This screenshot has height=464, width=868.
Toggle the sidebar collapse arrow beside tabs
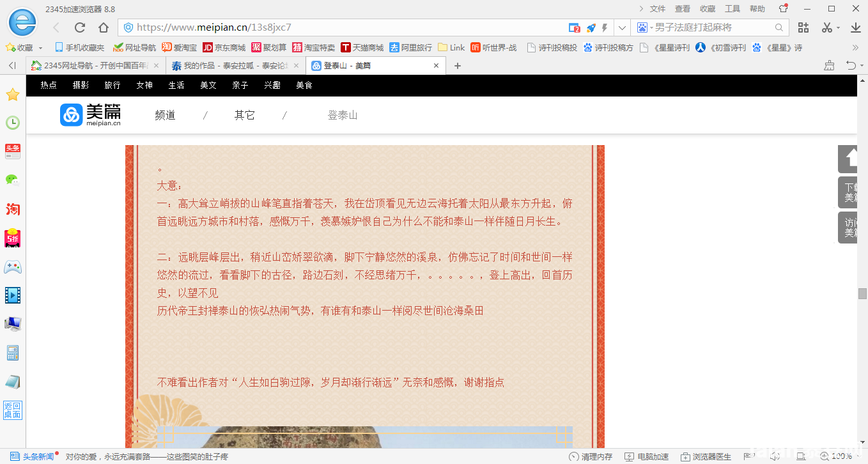tap(12, 65)
